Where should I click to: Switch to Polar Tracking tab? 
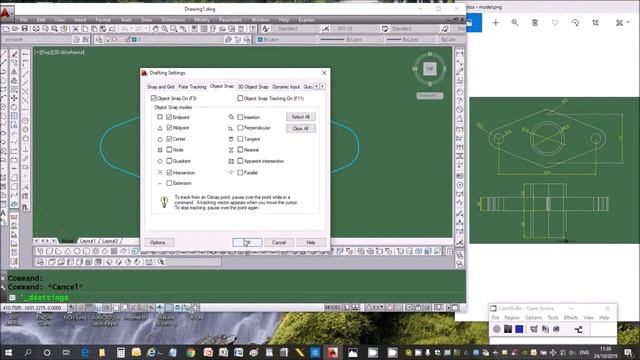(192, 87)
